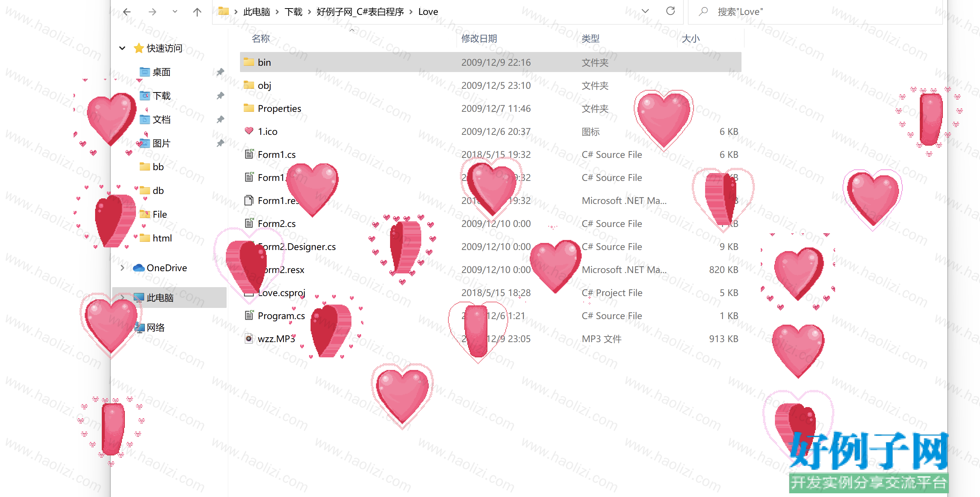
Task: Select the Program.cs file name
Action: (281, 316)
